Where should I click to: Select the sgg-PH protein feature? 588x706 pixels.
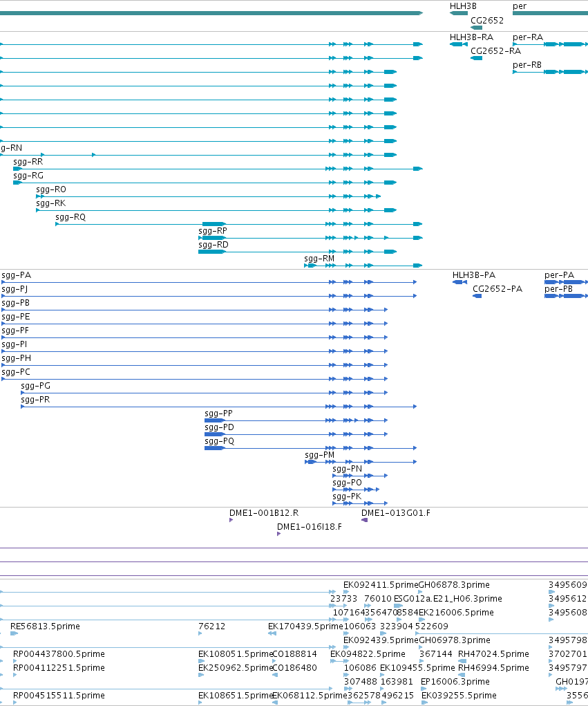195,365
